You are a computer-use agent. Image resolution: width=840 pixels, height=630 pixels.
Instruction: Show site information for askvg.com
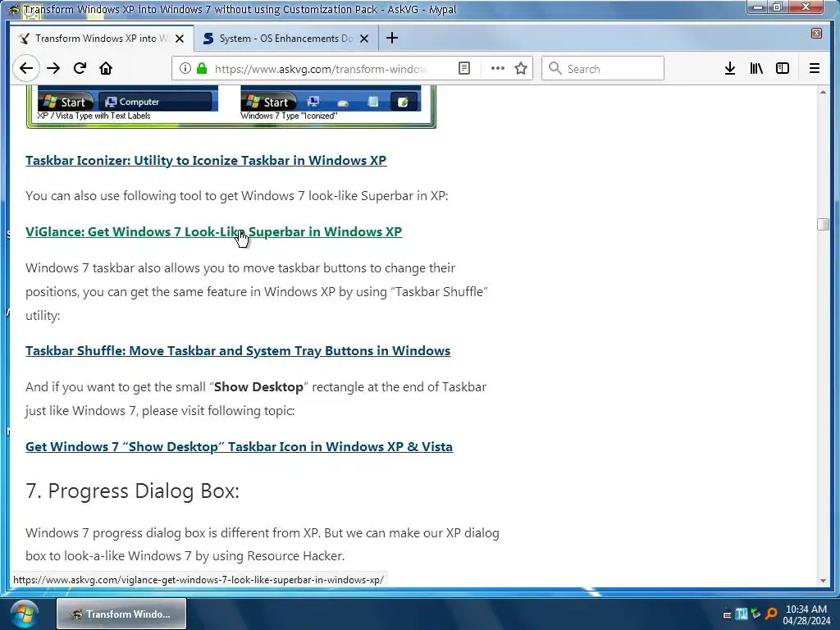(x=185, y=68)
